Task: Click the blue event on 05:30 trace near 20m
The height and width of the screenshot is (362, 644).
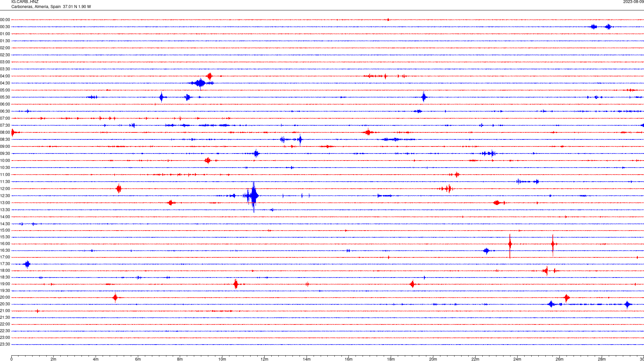Action: [x=424, y=97]
